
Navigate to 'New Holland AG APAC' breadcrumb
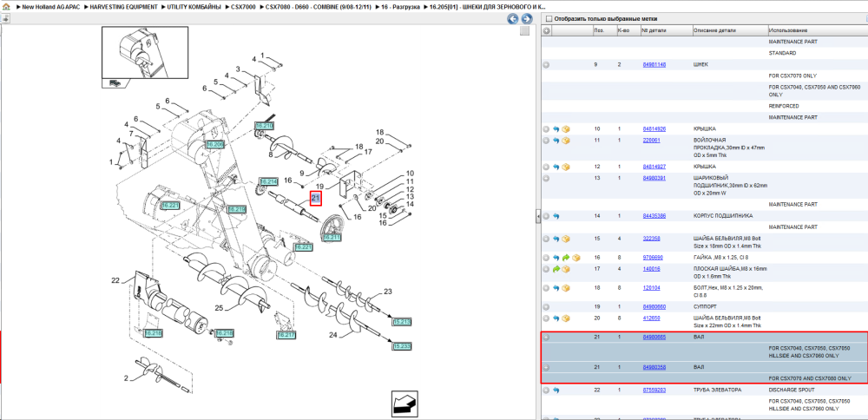49,7
